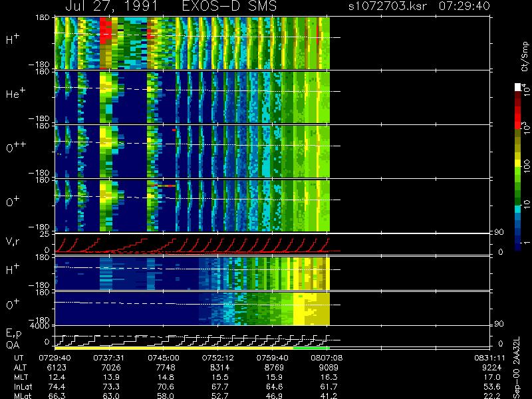Click ALT value 8314
The image size is (532, 399).
[x=219, y=368]
